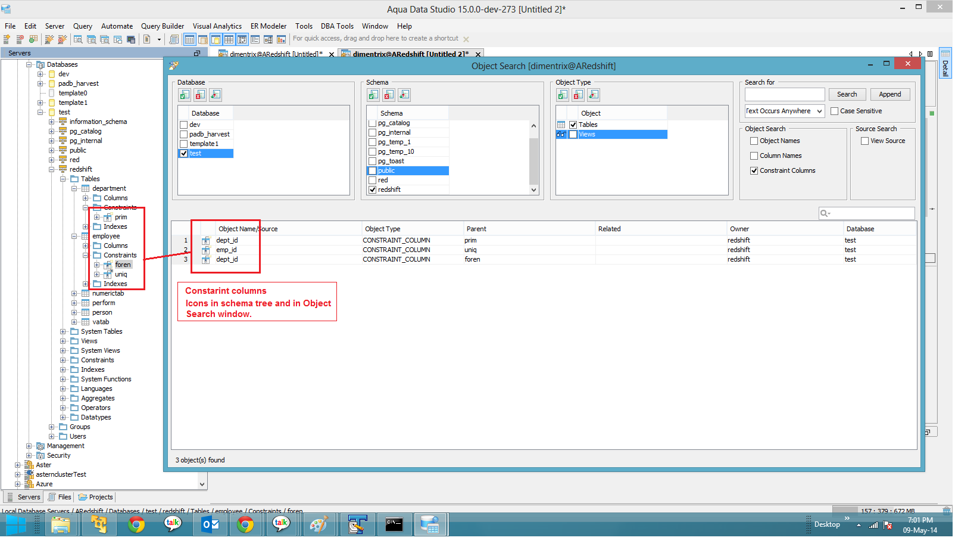Check the padb_harvest database checkbox

point(184,135)
